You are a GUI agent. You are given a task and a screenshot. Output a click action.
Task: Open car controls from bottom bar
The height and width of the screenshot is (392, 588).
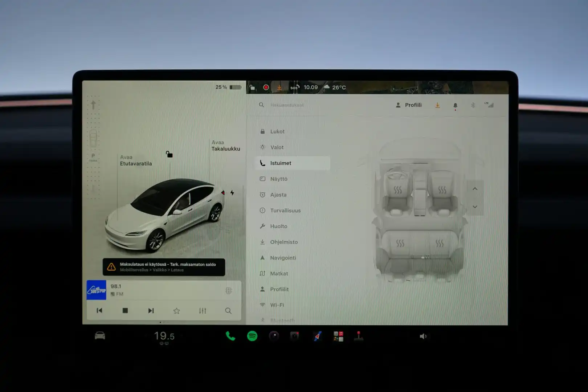coord(100,336)
